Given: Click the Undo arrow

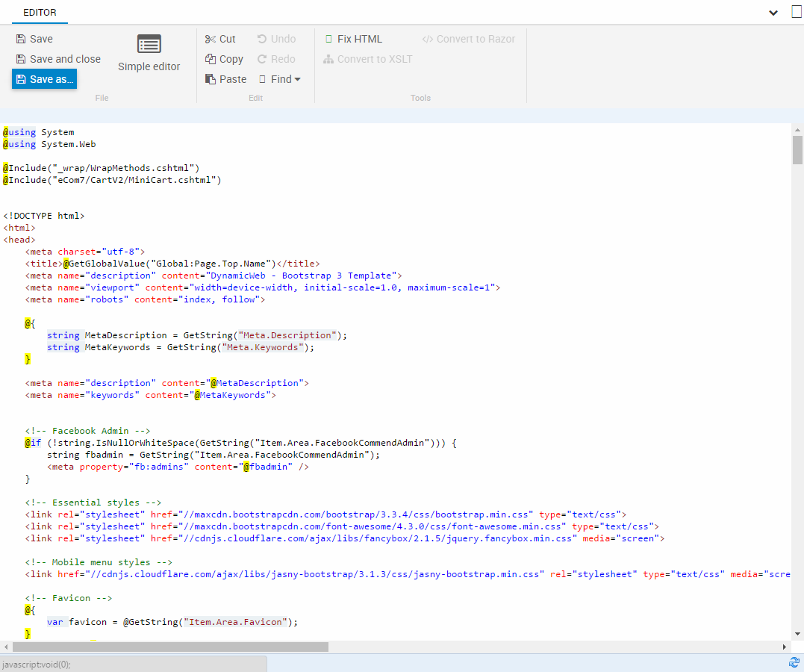Looking at the screenshot, I should click(262, 39).
